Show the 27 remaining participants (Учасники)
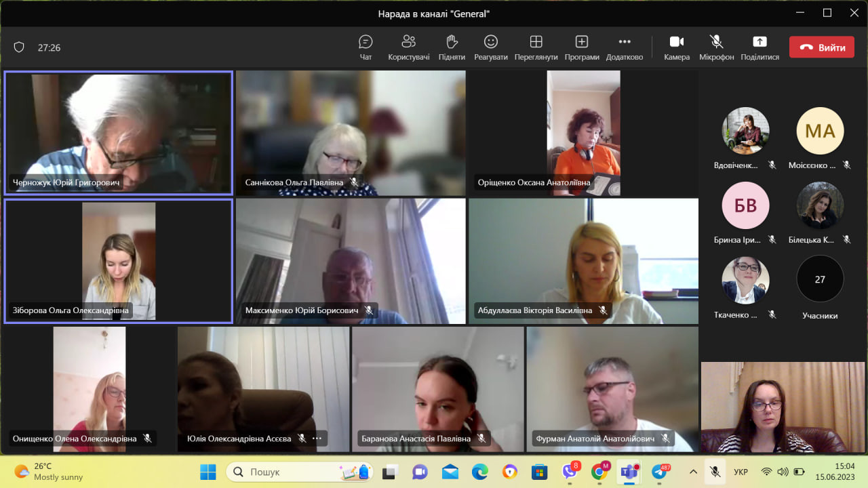The width and height of the screenshot is (868, 488). (x=820, y=279)
